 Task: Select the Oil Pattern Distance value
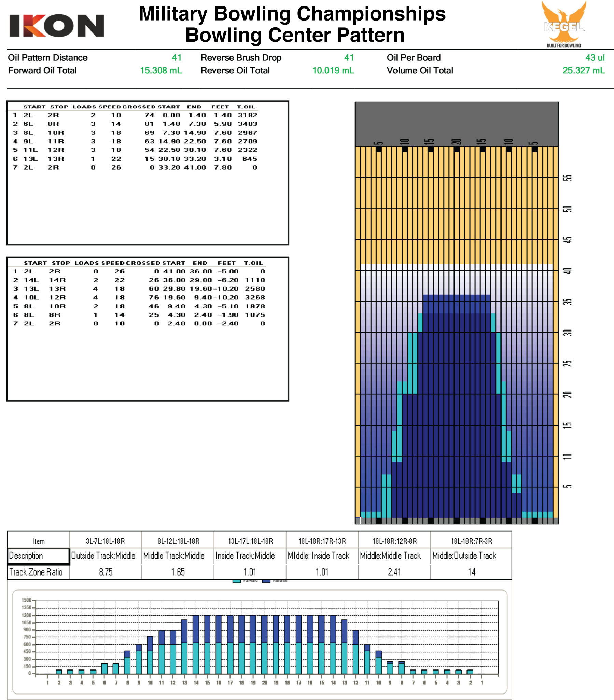176,57
